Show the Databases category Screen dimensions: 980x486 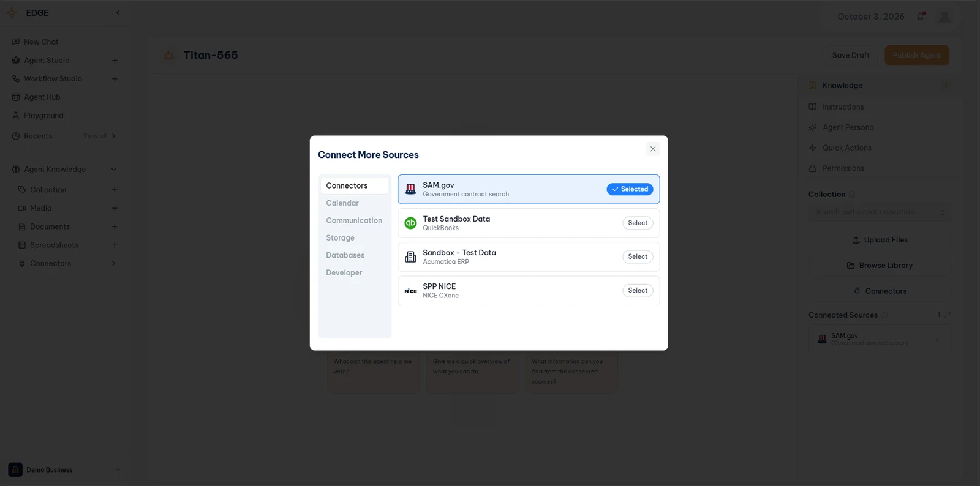pyautogui.click(x=354, y=255)
